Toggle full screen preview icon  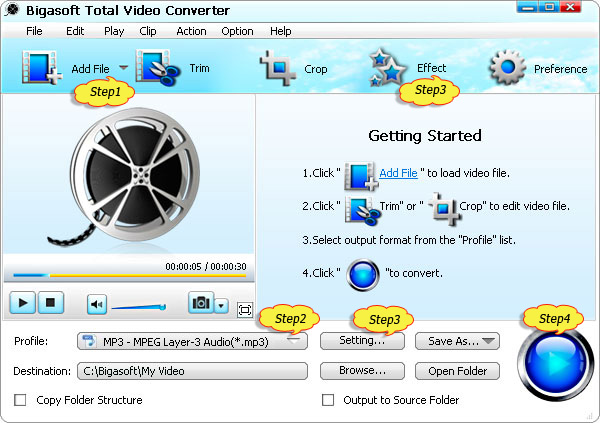pyautogui.click(x=245, y=310)
